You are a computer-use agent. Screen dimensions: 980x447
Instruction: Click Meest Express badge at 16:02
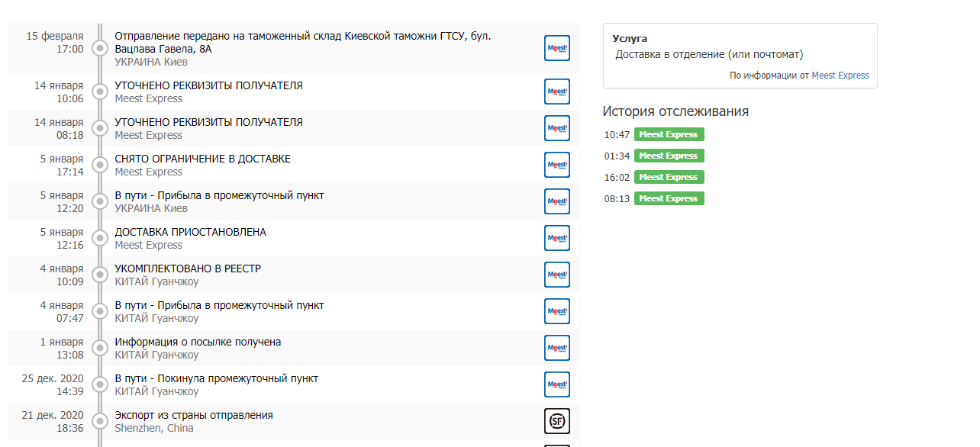[669, 177]
